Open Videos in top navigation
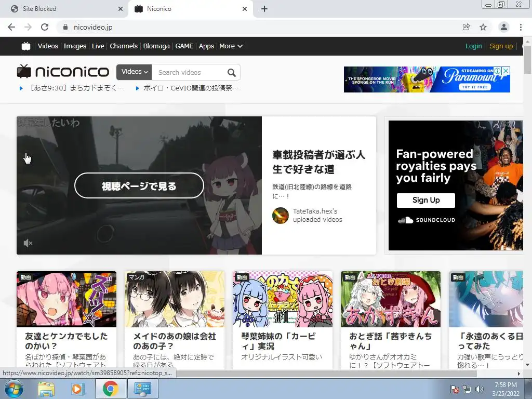532x399 pixels. click(48, 46)
